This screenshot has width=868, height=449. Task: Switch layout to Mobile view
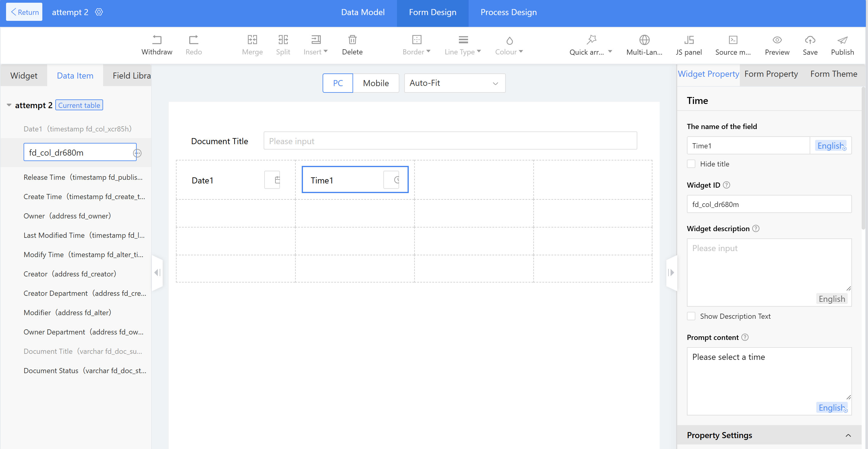point(376,83)
